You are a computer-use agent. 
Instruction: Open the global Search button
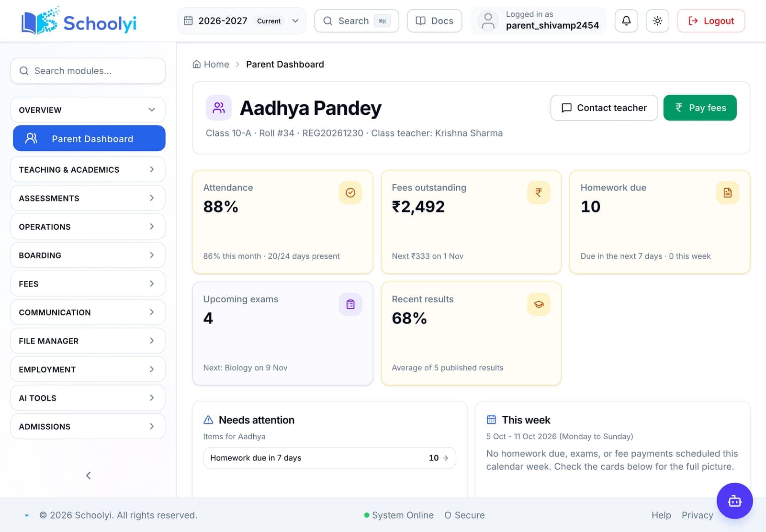[x=357, y=21]
